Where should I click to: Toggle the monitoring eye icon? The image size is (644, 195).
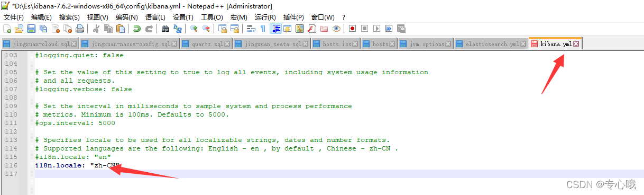click(x=336, y=29)
